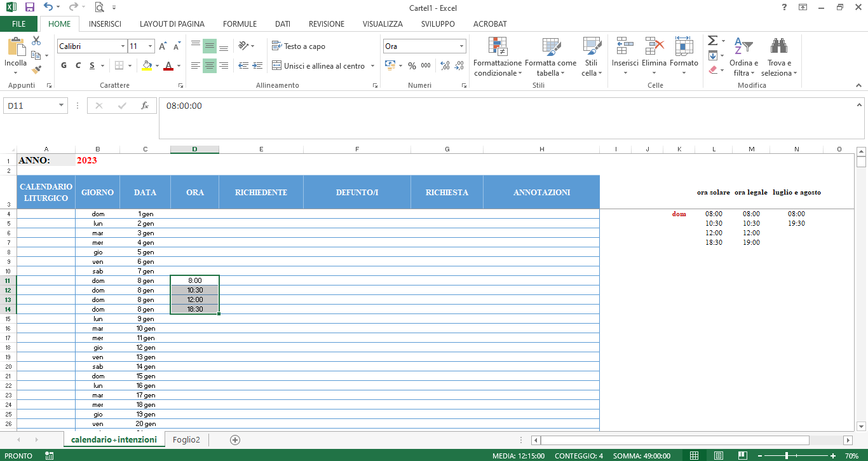Click the Incolla paste clipboard icon
The image size is (868, 461).
pos(16,46)
